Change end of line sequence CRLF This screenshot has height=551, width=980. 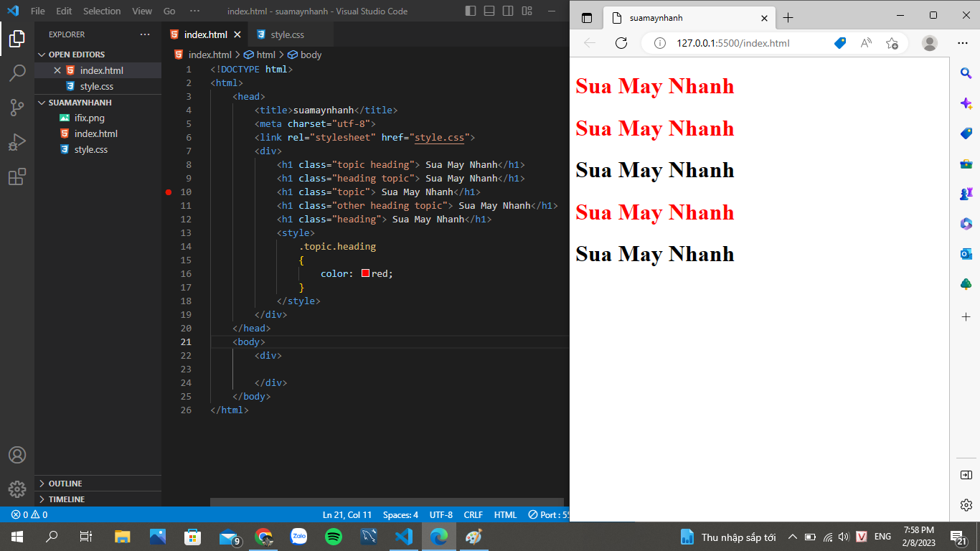pyautogui.click(x=473, y=514)
